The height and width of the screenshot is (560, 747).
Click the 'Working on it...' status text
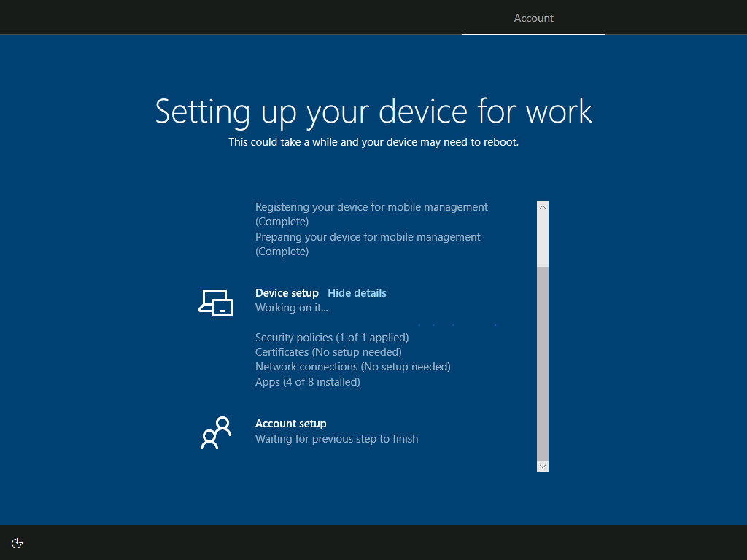(291, 308)
